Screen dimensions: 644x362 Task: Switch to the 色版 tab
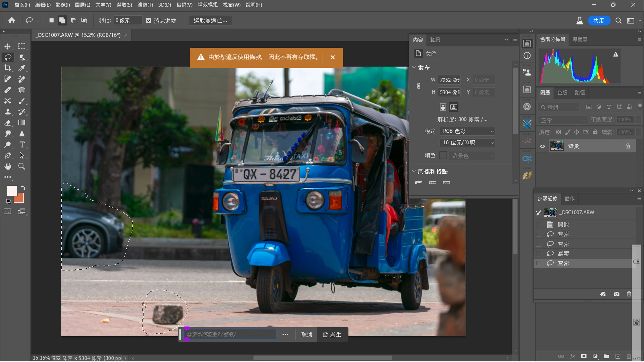coord(562,93)
